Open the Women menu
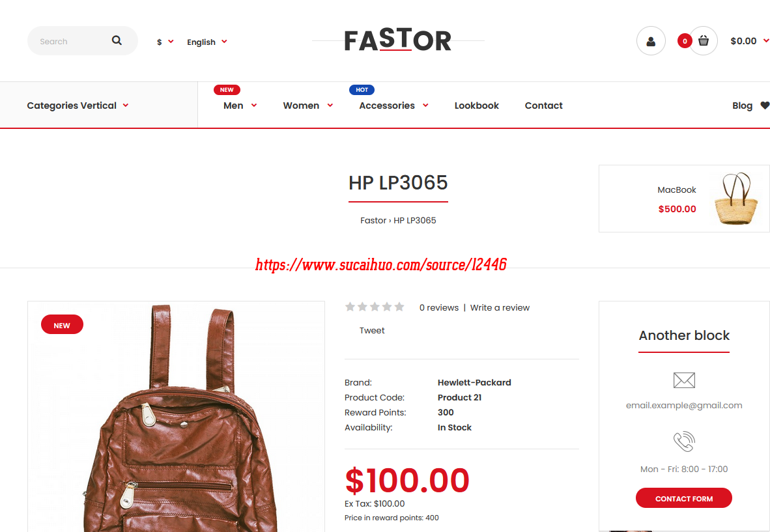The image size is (770, 532). [x=308, y=105]
